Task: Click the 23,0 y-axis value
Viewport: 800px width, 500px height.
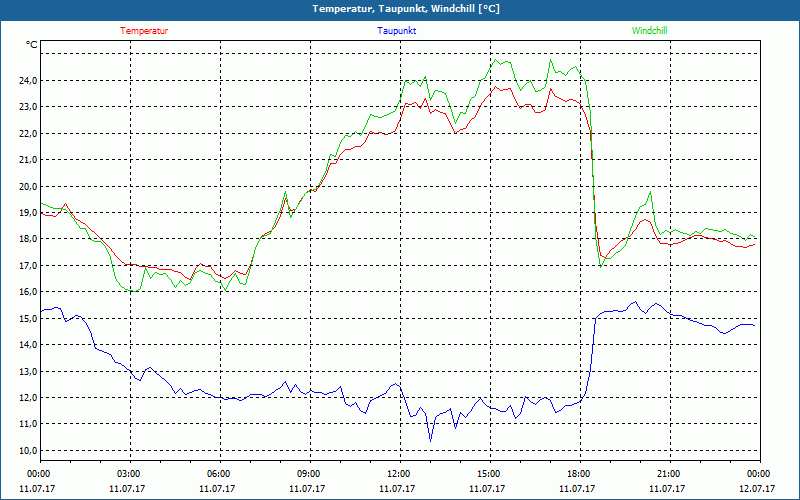Action: (x=28, y=107)
